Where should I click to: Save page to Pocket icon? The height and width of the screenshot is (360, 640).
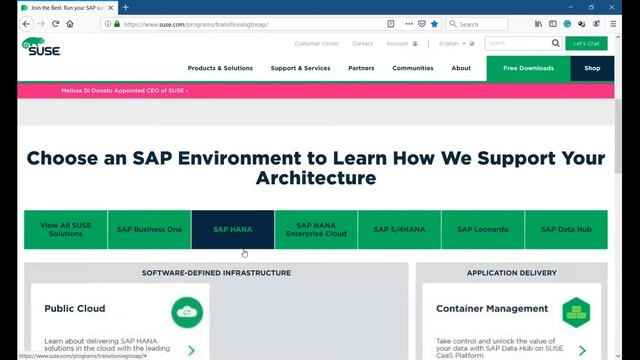pos(422,24)
